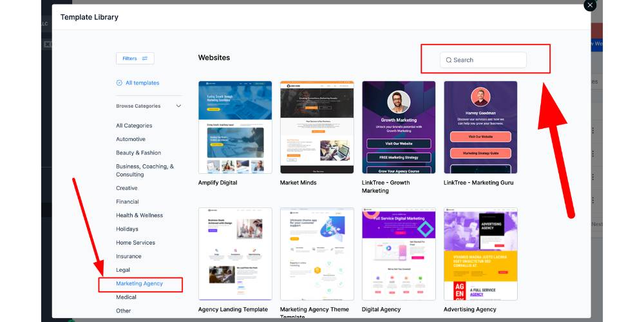The width and height of the screenshot is (644, 322).
Task: Close the Template Library dialog
Action: [590, 5]
